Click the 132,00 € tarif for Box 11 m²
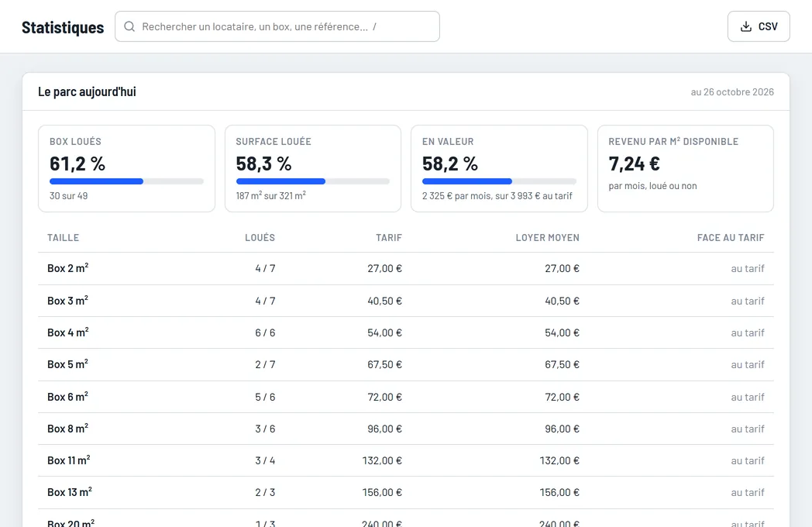The image size is (812, 527). pos(382,460)
